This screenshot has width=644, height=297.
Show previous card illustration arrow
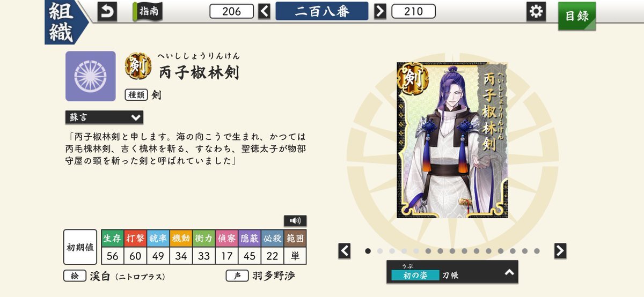point(345,250)
